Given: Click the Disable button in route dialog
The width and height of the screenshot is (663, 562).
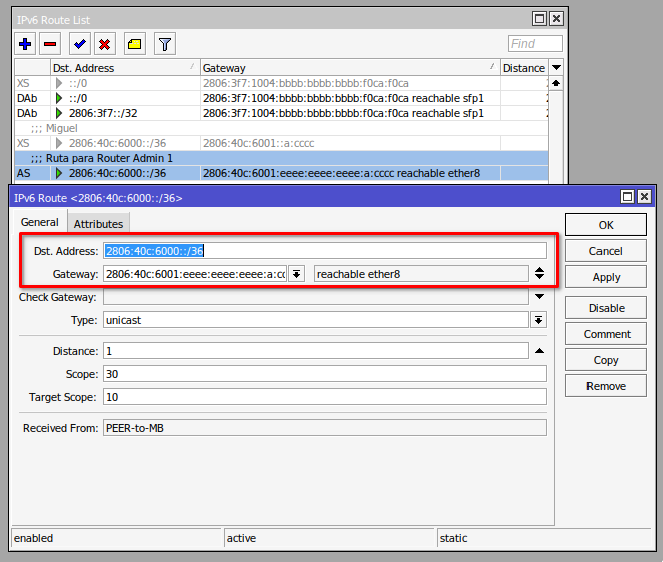Looking at the screenshot, I should tap(606, 308).
